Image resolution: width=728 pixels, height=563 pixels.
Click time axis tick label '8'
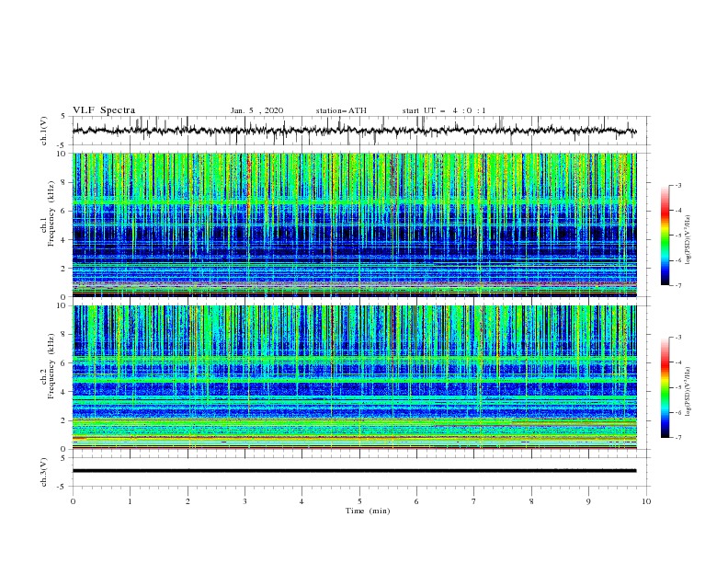(531, 501)
